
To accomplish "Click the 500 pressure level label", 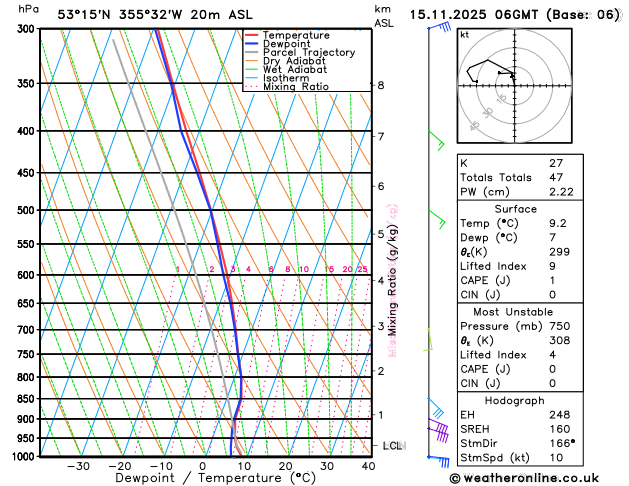I will pyautogui.click(x=28, y=210).
